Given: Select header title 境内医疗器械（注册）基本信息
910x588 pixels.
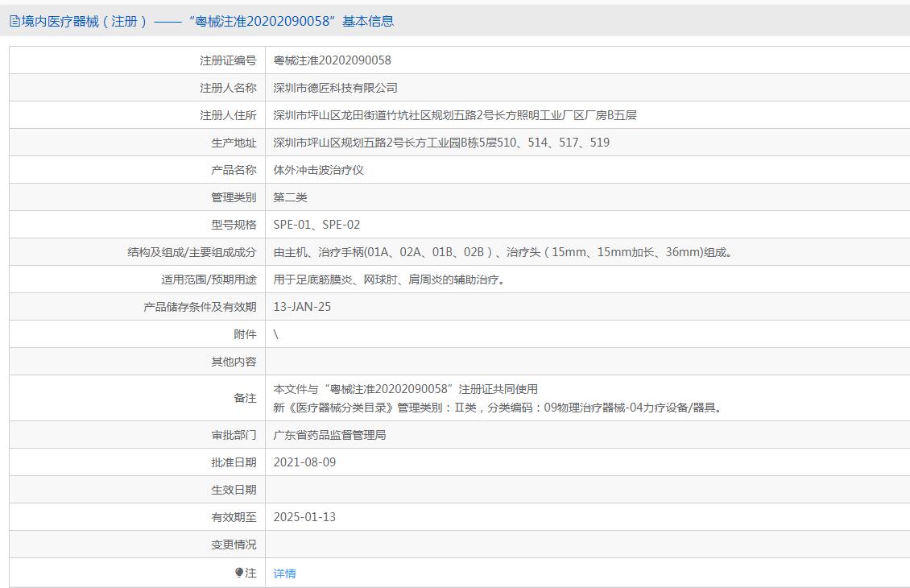Looking at the screenshot, I should point(208,22).
